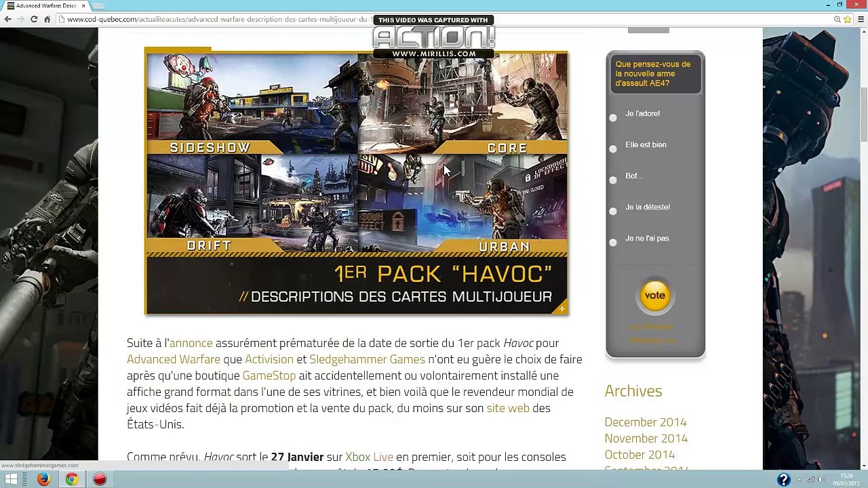
Task: Close the Advanced Warfare tab
Action: coord(83,5)
